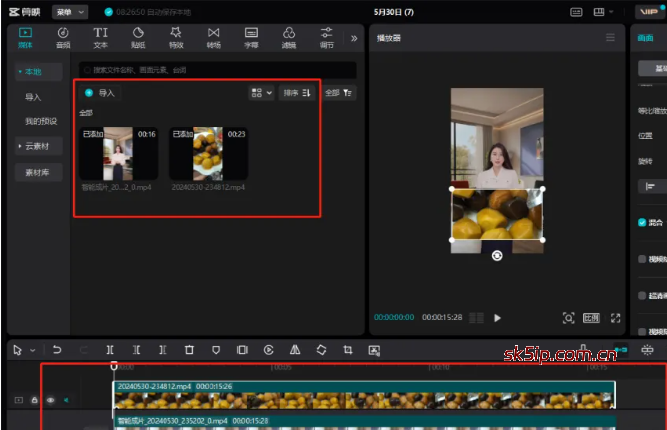Open the 音频 (Audio) panel
The width and height of the screenshot is (667, 430).
[x=63, y=37]
